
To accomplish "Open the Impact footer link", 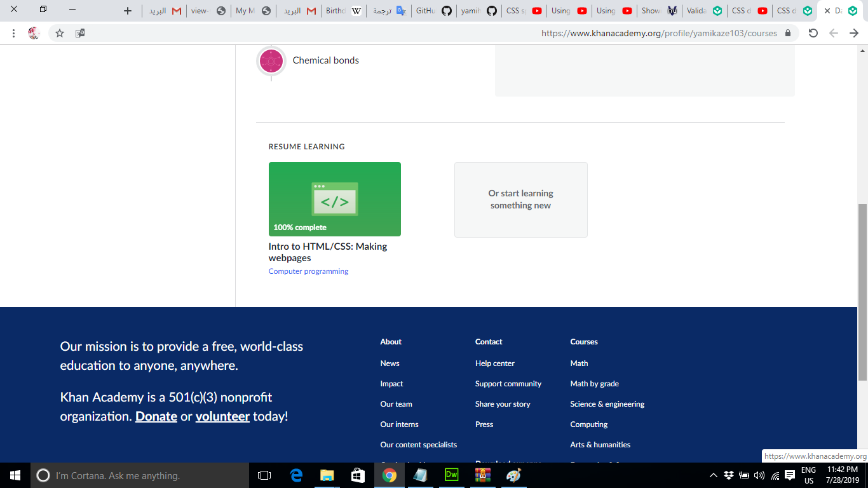I will click(391, 384).
